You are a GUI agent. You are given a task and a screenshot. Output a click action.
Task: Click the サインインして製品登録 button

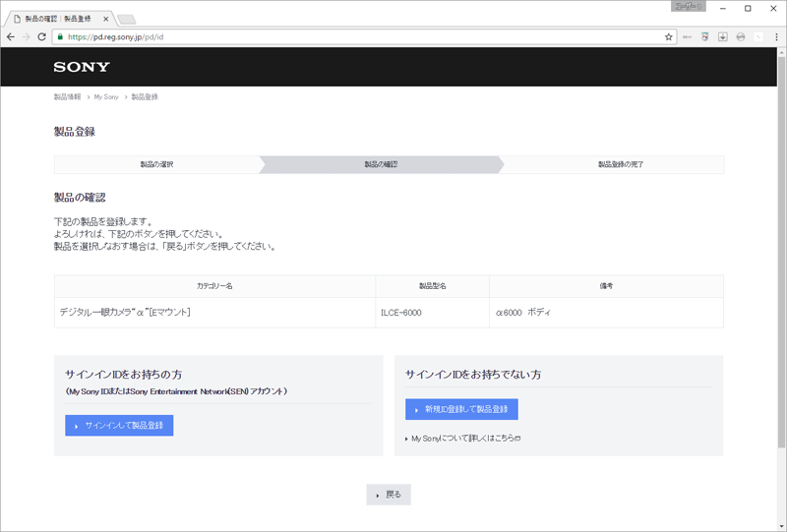click(119, 426)
